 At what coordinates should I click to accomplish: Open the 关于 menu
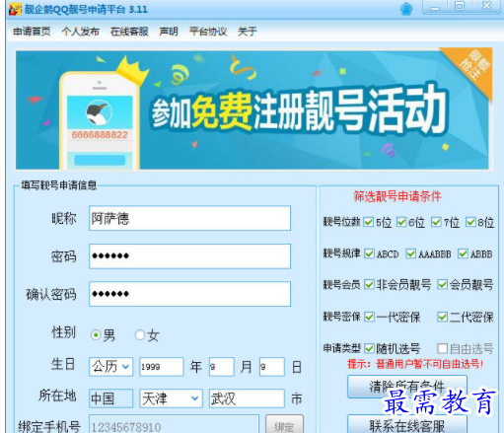coord(248,32)
